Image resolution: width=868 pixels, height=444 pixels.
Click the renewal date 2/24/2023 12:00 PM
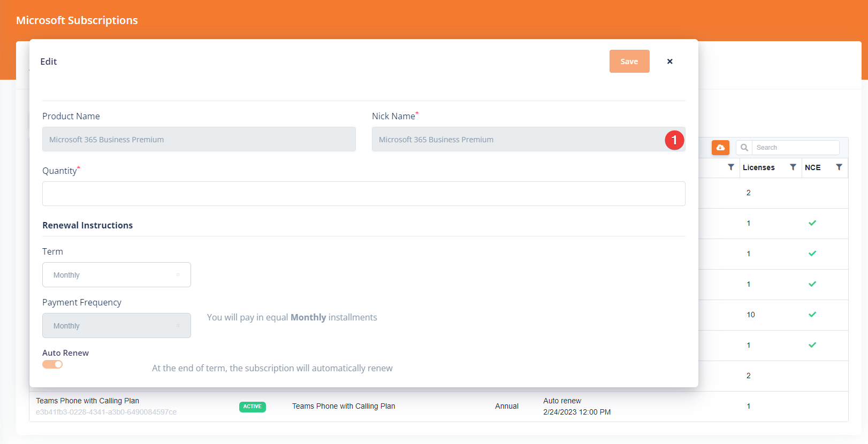point(577,412)
